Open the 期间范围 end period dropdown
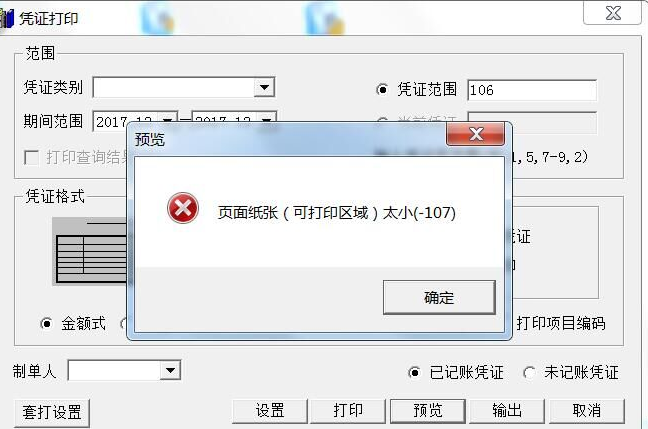The image size is (648, 429). 267,120
